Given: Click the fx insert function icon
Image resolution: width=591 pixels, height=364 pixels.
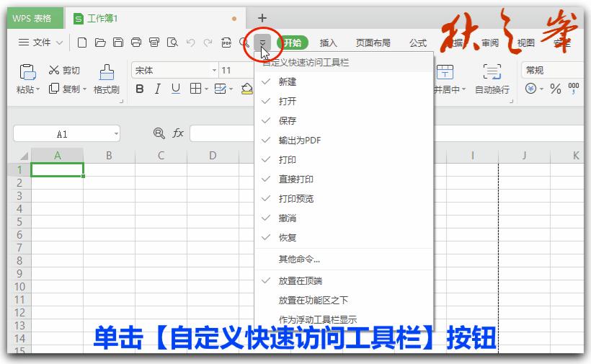Looking at the screenshot, I should (178, 133).
